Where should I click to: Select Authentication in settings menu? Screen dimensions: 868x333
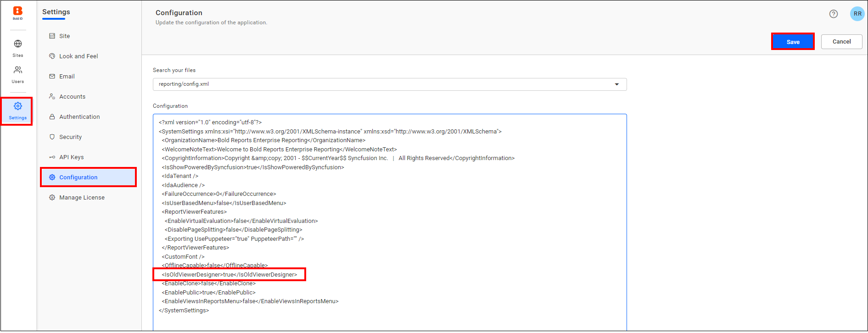(89, 117)
